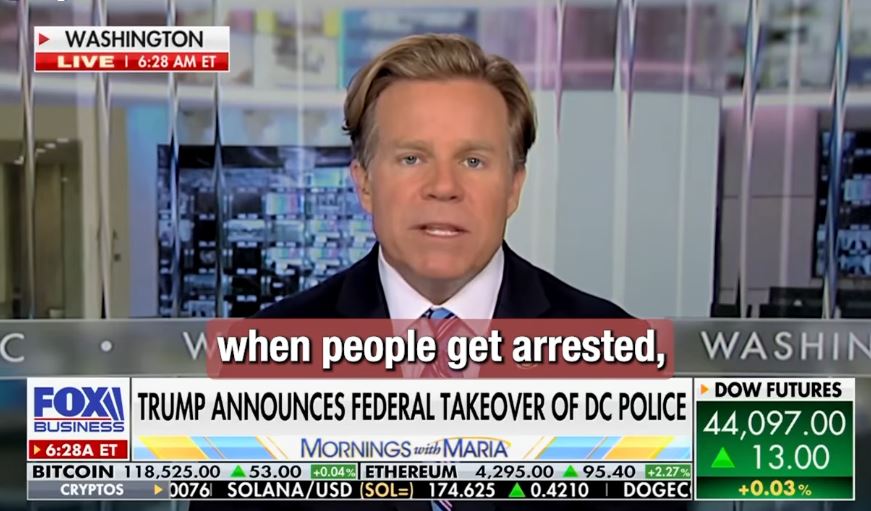Click the 6:28A ET time badge

[x=78, y=449]
